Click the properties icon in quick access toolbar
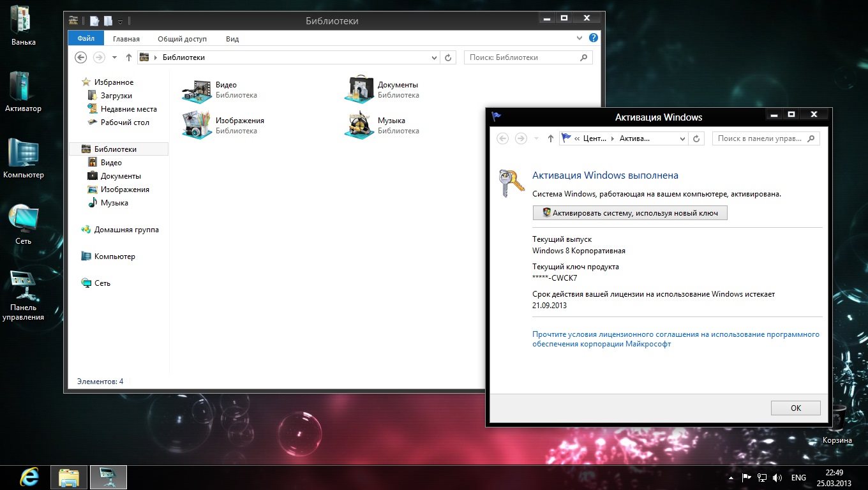The width and height of the screenshot is (868, 490). click(94, 21)
